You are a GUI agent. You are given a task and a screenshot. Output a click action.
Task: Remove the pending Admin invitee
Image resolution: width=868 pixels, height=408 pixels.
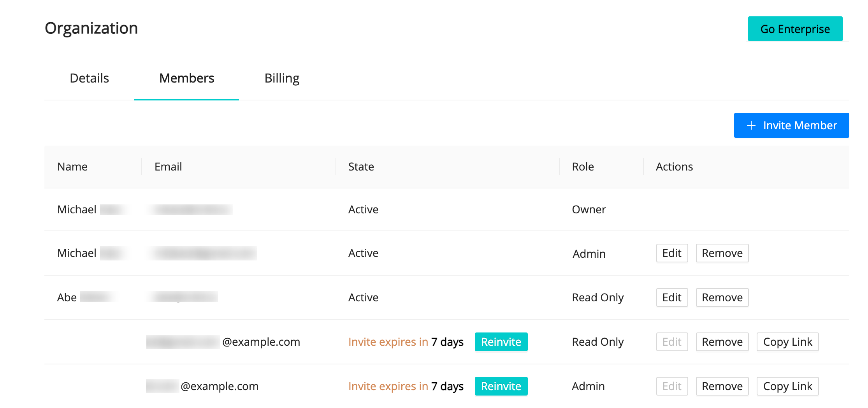point(722,386)
